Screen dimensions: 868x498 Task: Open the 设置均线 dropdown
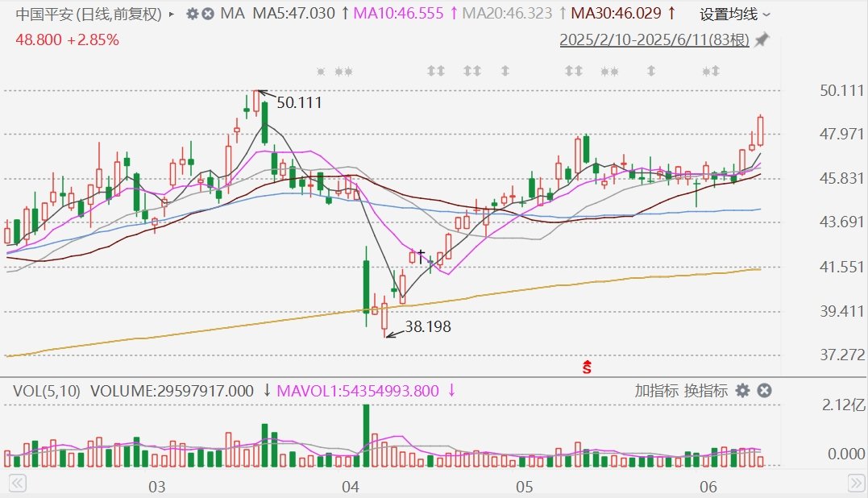(734, 15)
